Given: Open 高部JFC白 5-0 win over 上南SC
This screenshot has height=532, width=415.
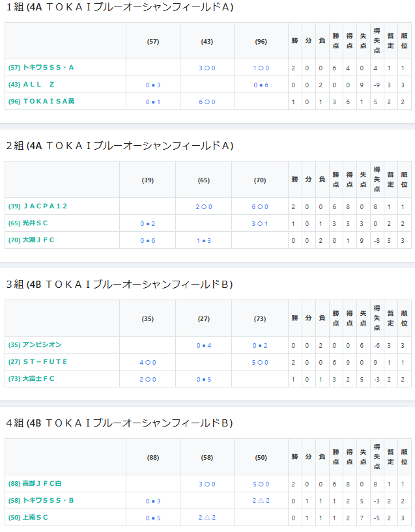Looking at the screenshot, I should pos(261,484).
